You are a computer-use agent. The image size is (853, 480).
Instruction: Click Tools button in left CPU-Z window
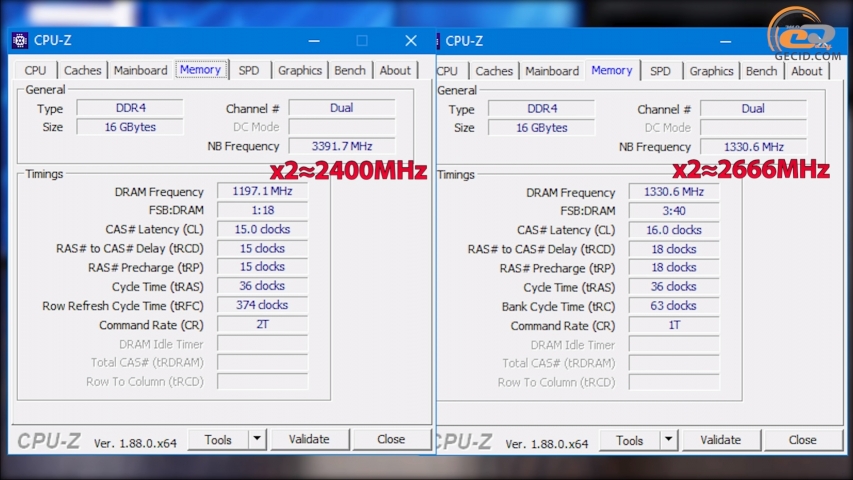point(218,440)
